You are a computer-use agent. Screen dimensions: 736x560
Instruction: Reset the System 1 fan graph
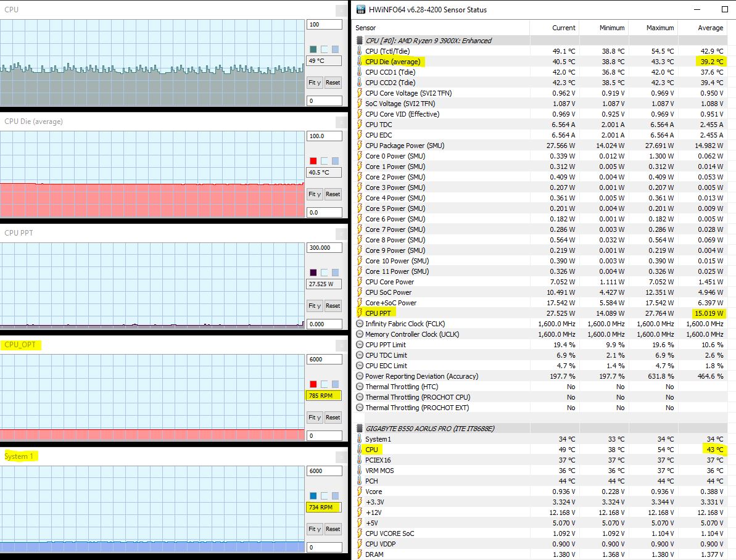point(333,529)
